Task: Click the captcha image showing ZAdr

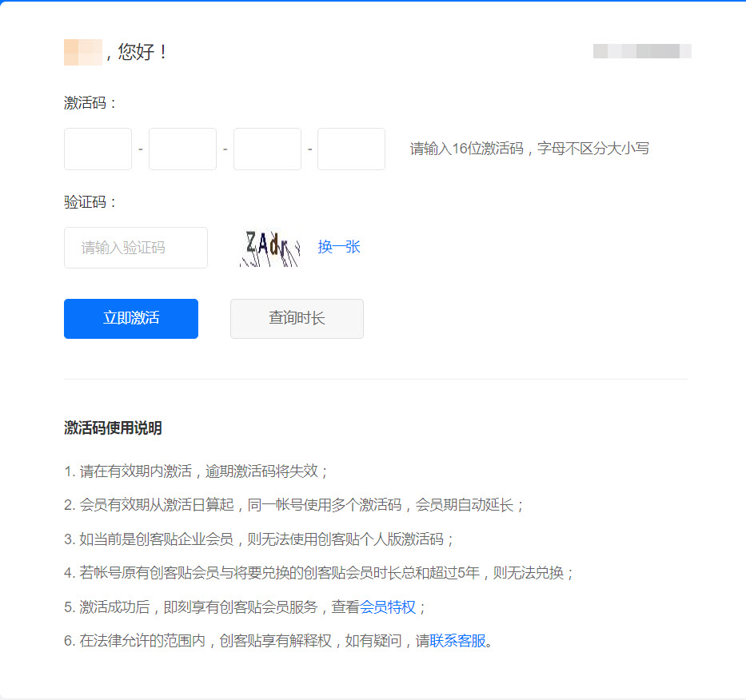Action: 268,247
